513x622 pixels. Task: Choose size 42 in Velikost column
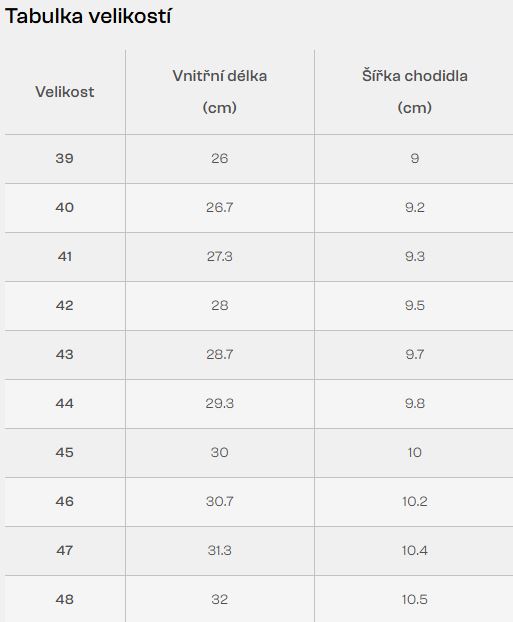coord(65,305)
